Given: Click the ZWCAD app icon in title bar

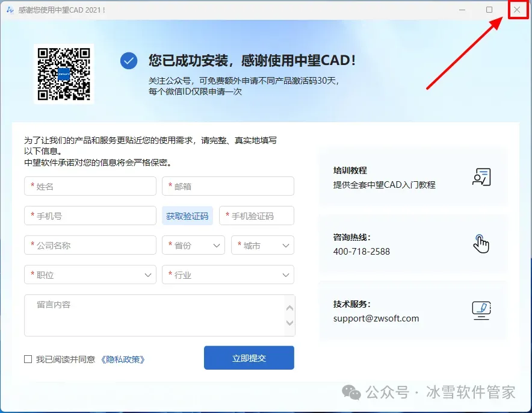Looking at the screenshot, I should point(10,10).
